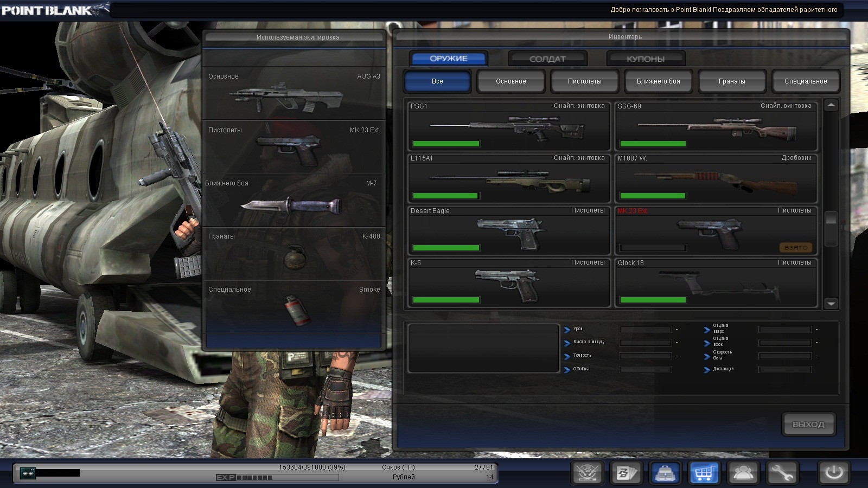Image resolution: width=868 pixels, height=488 pixels.
Task: Filter inventory by Гранаты
Action: click(x=732, y=81)
